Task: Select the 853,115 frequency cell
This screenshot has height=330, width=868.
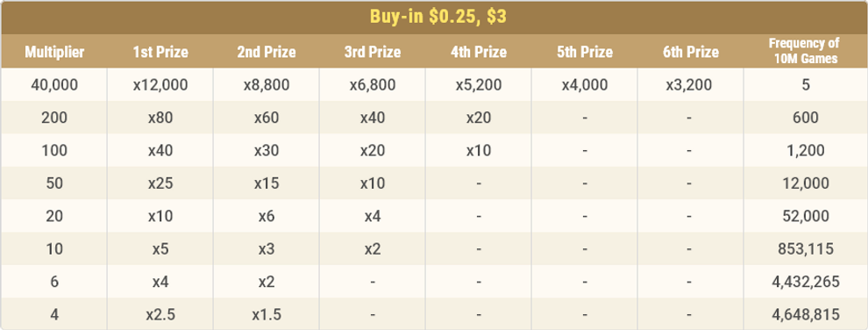Action: (806, 248)
